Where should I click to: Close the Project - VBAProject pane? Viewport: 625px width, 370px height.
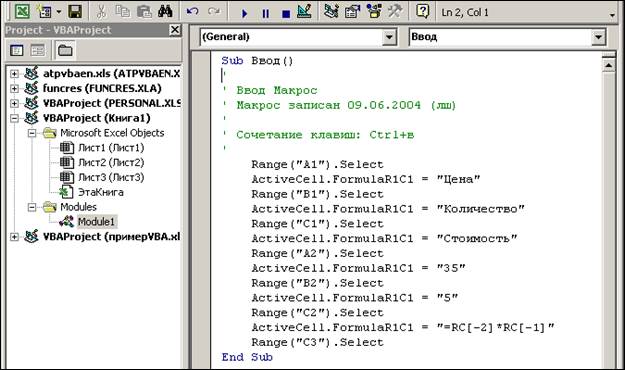point(175,30)
